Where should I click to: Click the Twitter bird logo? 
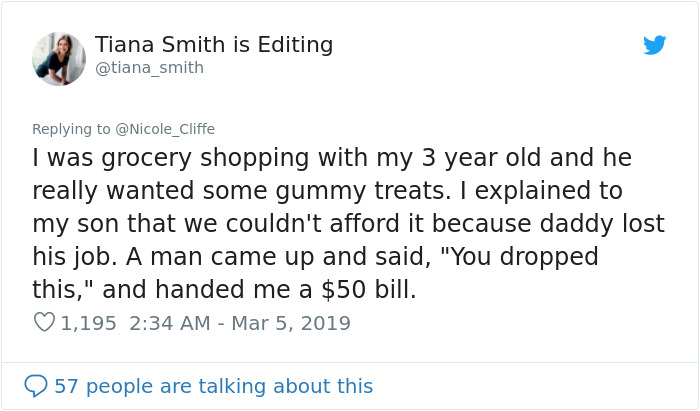point(654,45)
